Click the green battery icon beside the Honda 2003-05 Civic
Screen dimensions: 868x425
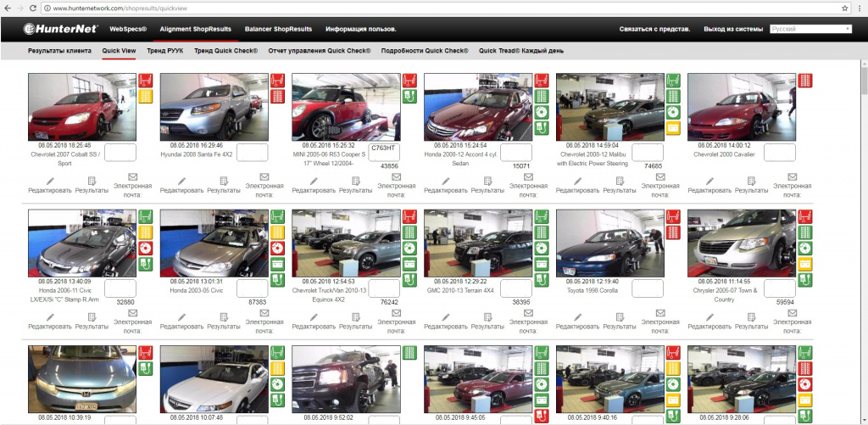277,264
